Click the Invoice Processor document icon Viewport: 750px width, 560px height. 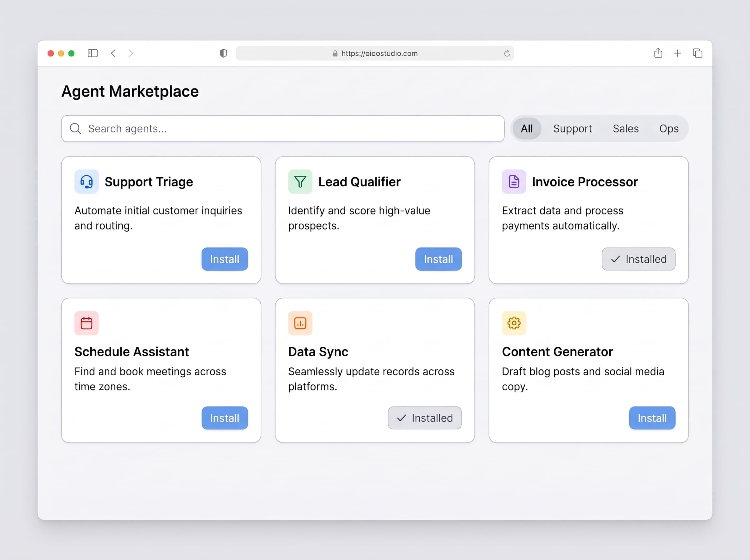point(514,182)
